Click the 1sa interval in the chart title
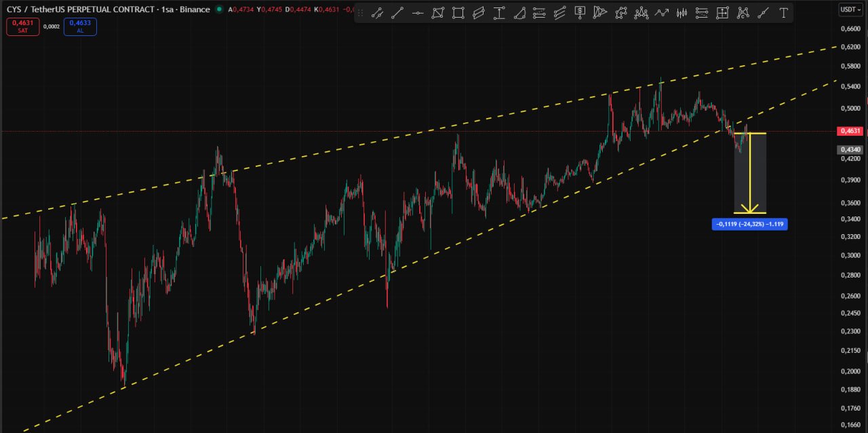The width and height of the screenshot is (868, 433). click(165, 10)
